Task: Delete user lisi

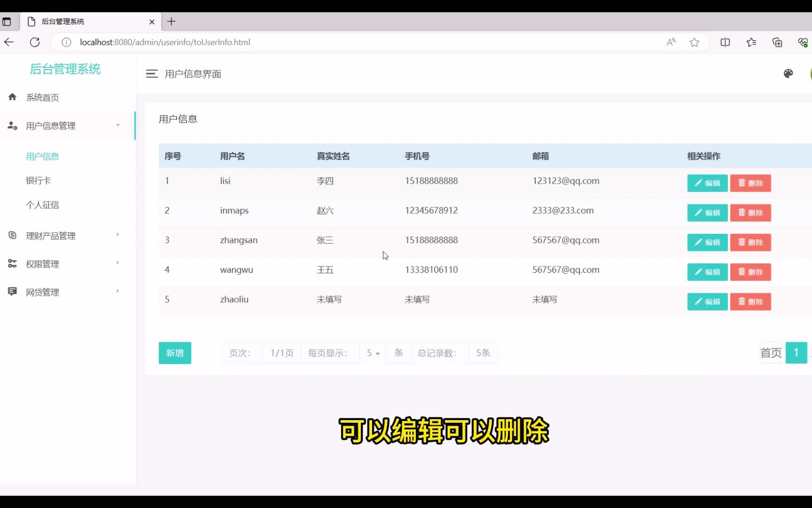Action: (750, 183)
